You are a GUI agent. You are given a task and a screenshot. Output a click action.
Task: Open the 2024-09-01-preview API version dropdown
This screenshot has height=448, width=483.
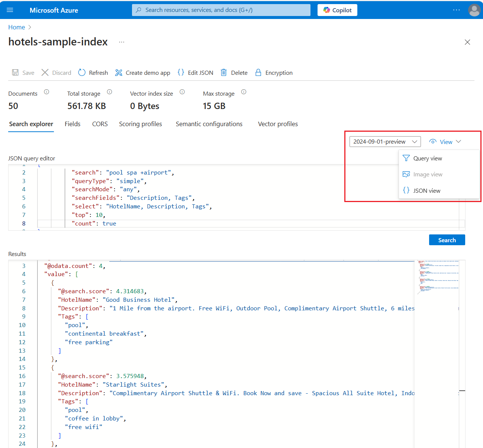(x=385, y=141)
